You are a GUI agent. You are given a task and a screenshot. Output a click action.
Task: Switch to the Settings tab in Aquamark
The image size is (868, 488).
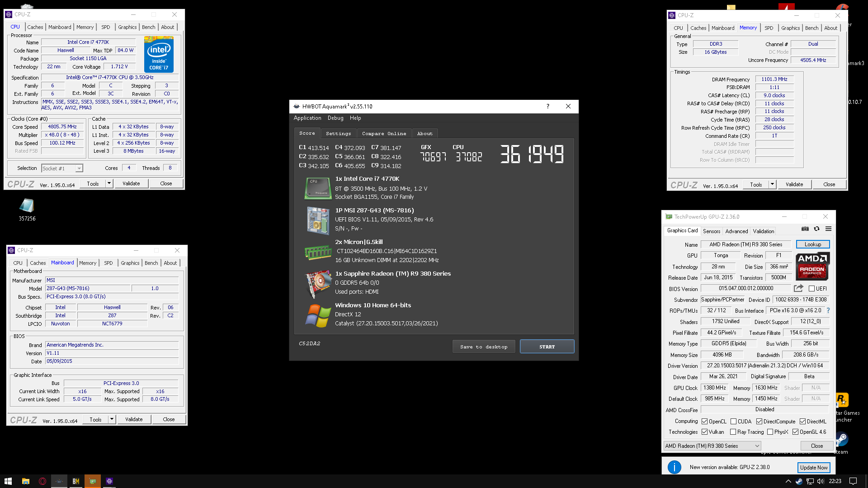pyautogui.click(x=338, y=133)
